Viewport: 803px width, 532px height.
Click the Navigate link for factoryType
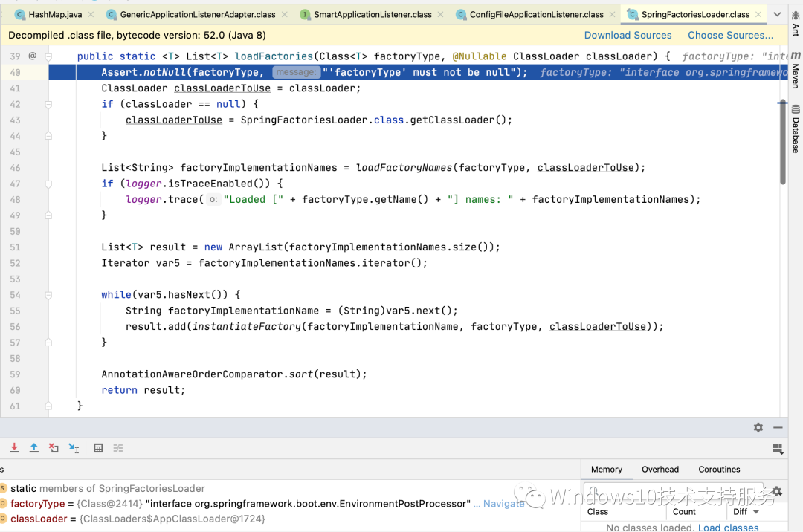pos(504,503)
